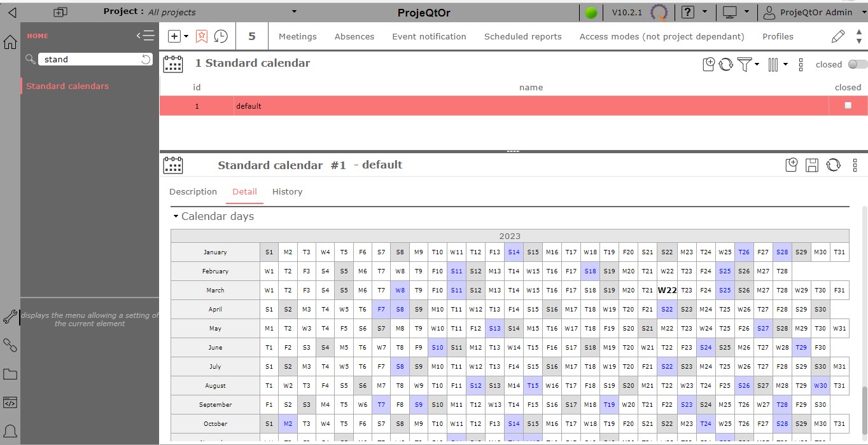Click the blue S14 day in January
Image resolution: width=868 pixels, height=445 pixels.
(514, 252)
